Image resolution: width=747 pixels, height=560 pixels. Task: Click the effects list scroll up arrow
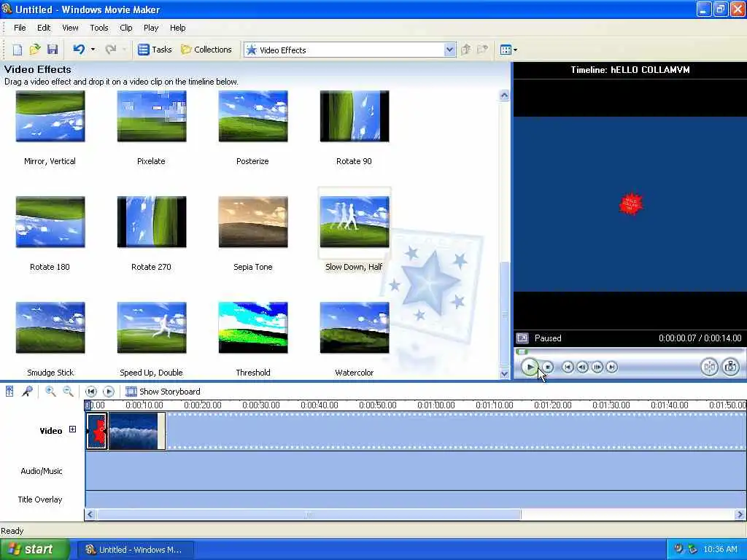coord(504,96)
